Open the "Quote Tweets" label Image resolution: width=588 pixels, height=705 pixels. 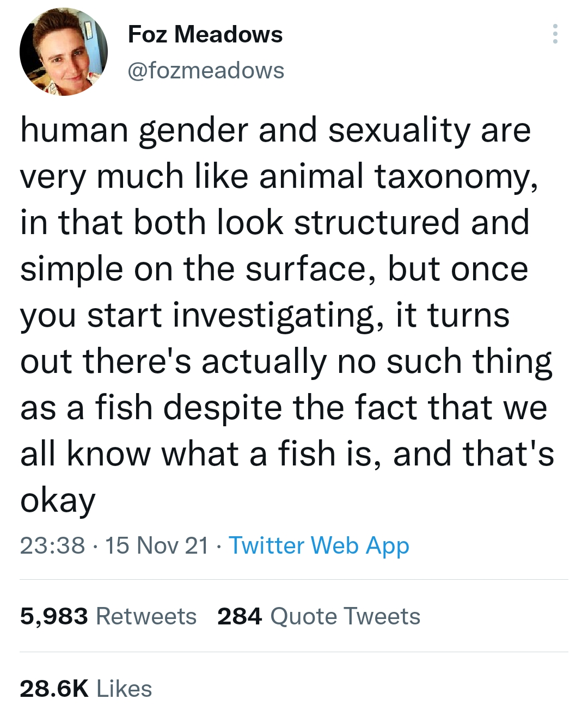345,616
